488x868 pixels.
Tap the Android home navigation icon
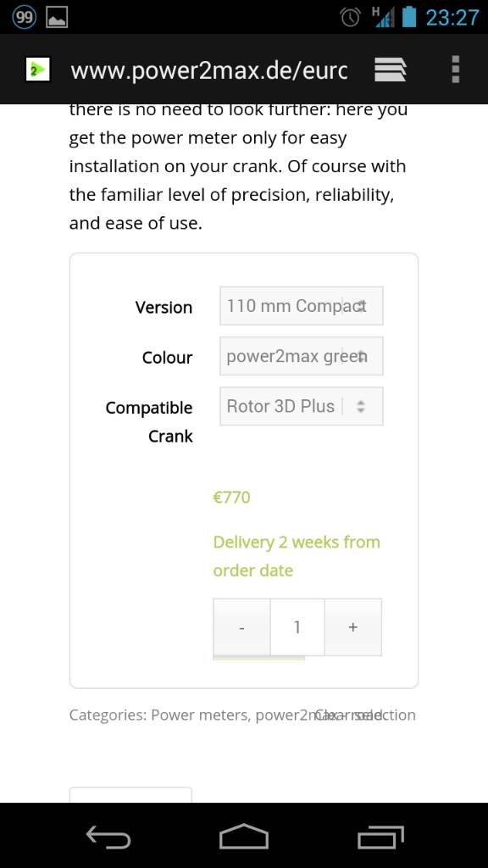pyautogui.click(x=244, y=836)
